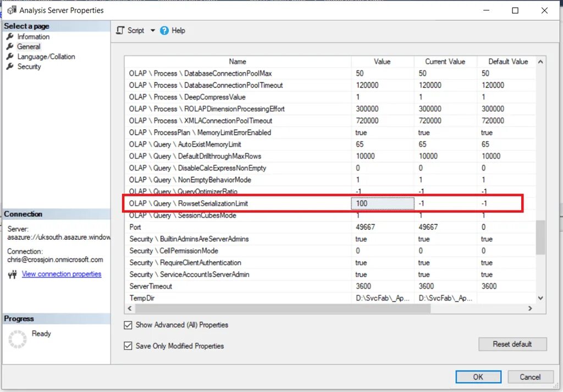Click the horizontal scrollbar right arrow
Screen dimensions: 563x392
pos(530,308)
